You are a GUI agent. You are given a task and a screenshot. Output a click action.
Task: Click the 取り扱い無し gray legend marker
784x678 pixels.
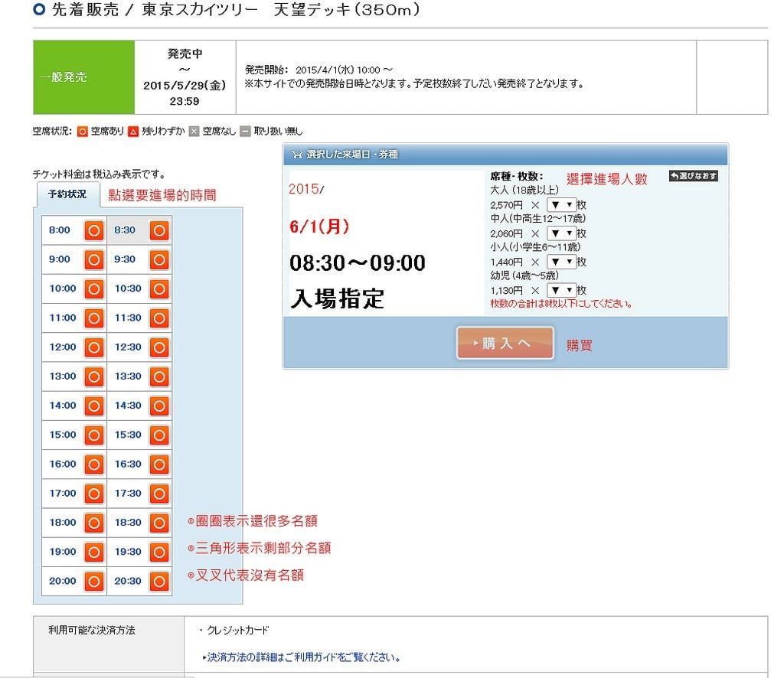[244, 130]
